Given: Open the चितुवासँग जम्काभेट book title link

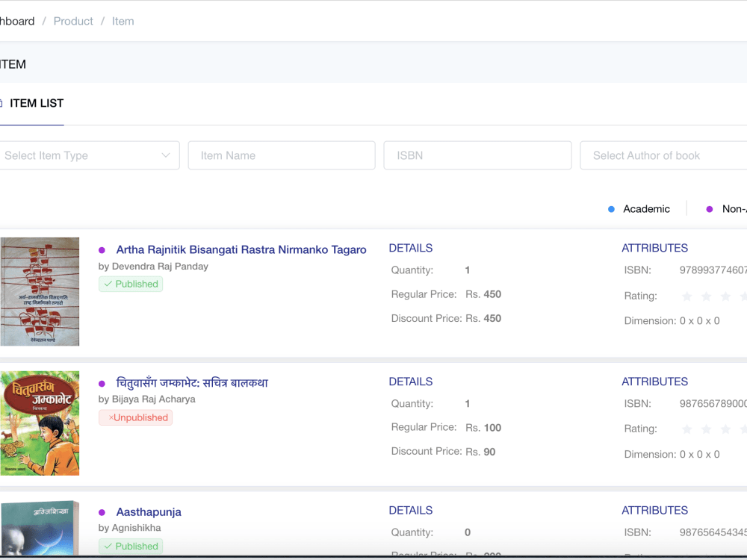Looking at the screenshot, I should 192,383.
